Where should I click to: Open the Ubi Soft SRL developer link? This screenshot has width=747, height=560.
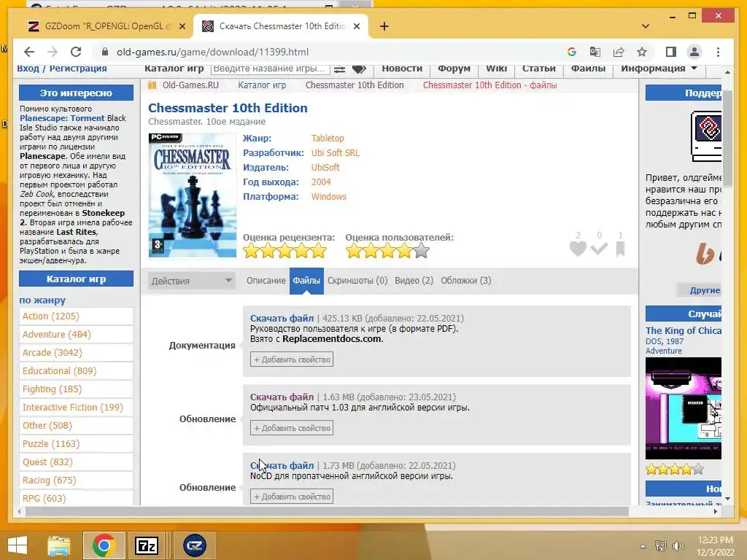pos(336,153)
